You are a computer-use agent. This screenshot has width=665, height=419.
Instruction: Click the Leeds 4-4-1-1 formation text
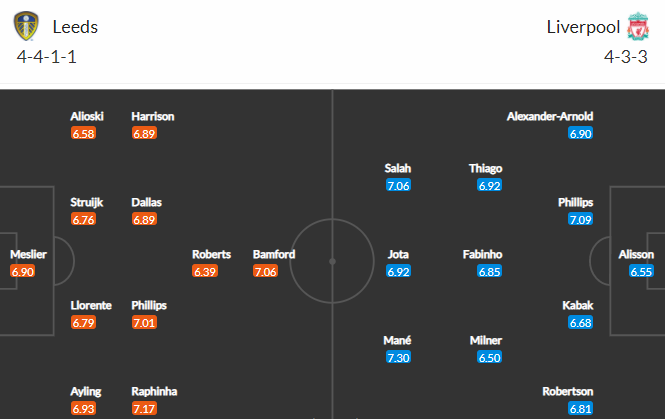click(x=47, y=57)
